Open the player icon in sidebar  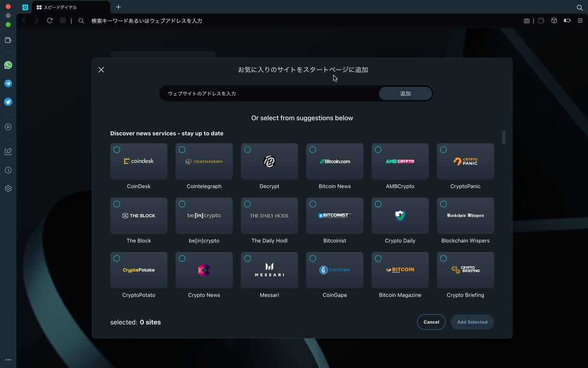click(8, 127)
